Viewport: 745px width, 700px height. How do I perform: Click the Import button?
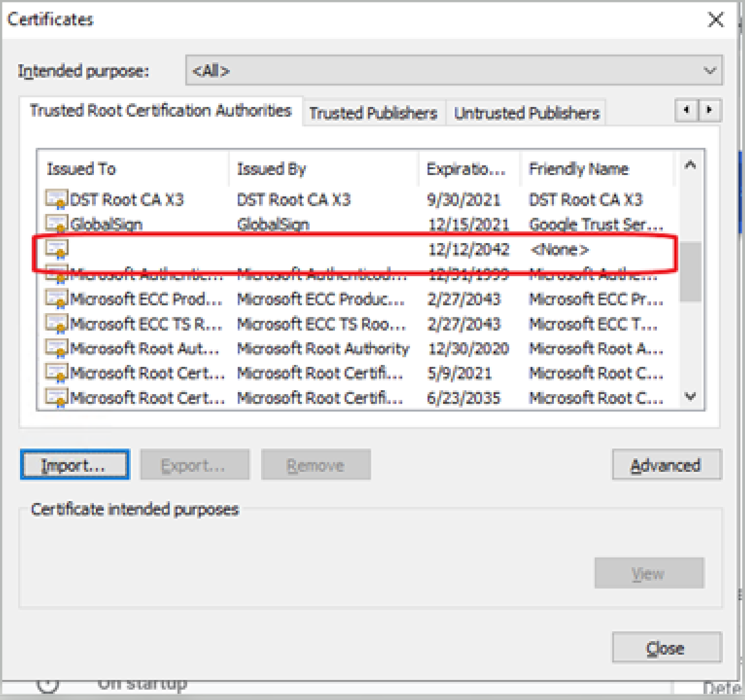pos(74,465)
